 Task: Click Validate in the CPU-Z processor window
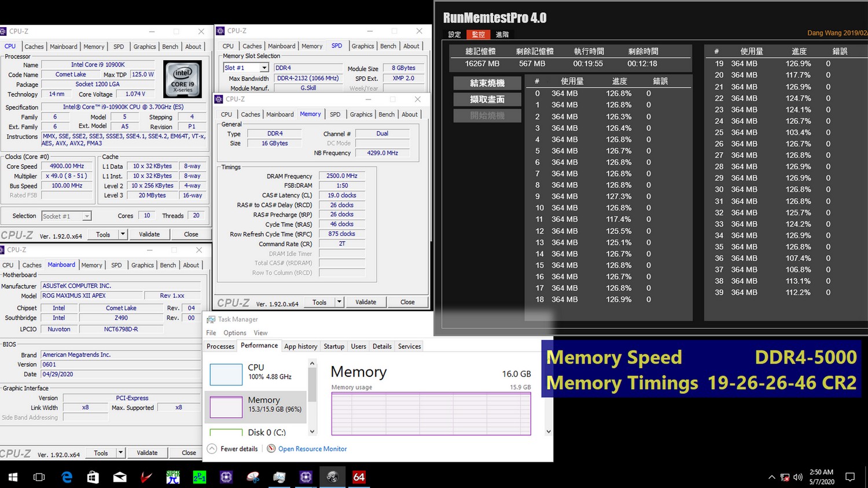[x=149, y=234]
